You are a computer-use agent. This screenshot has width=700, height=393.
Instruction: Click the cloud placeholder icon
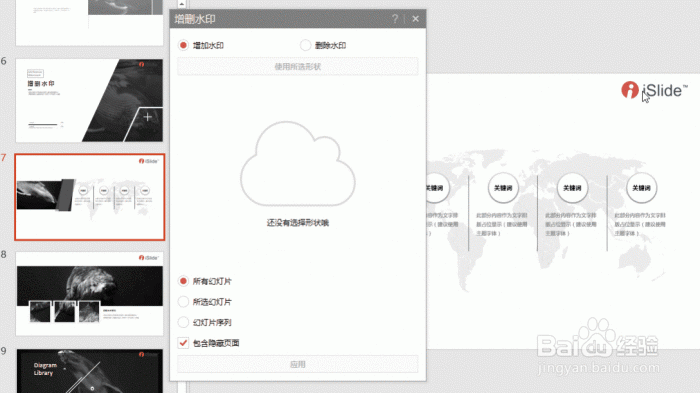pyautogui.click(x=298, y=164)
